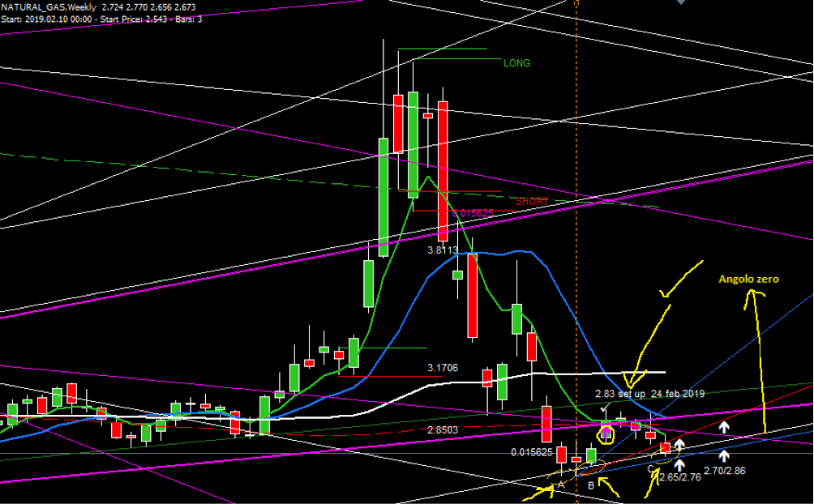This screenshot has height=504, width=814.
Task: Click the letter B point label
Action: [591, 486]
